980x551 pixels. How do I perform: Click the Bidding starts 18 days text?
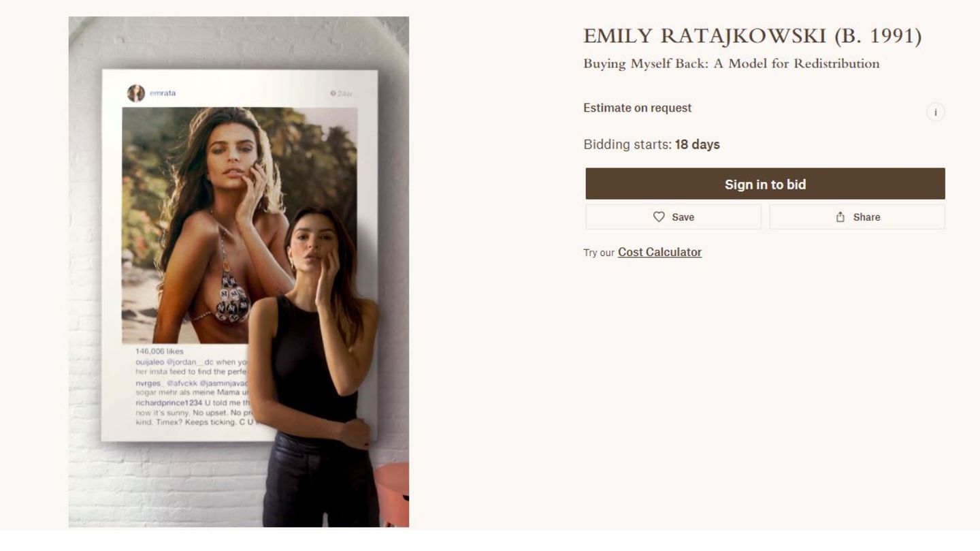click(651, 144)
